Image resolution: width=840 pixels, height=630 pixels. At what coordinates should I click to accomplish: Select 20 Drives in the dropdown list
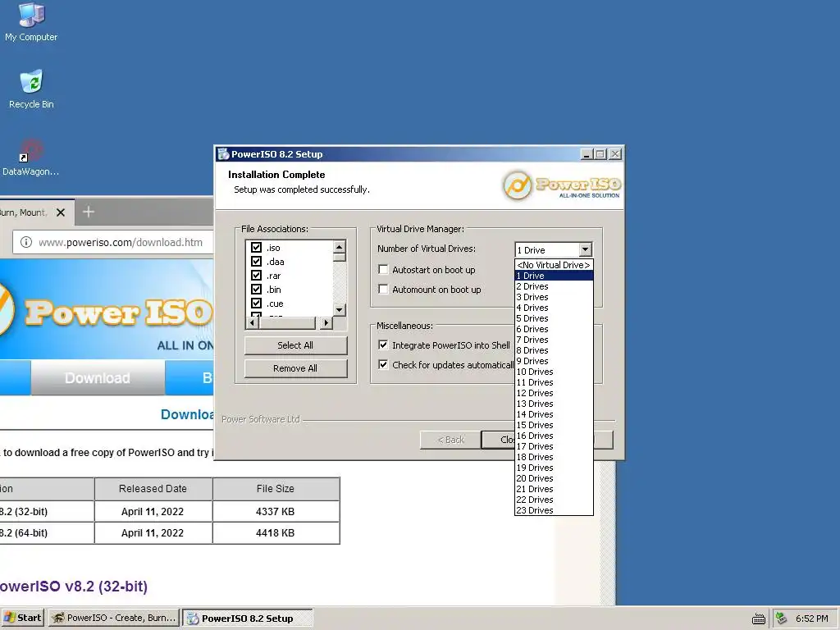[554, 478]
